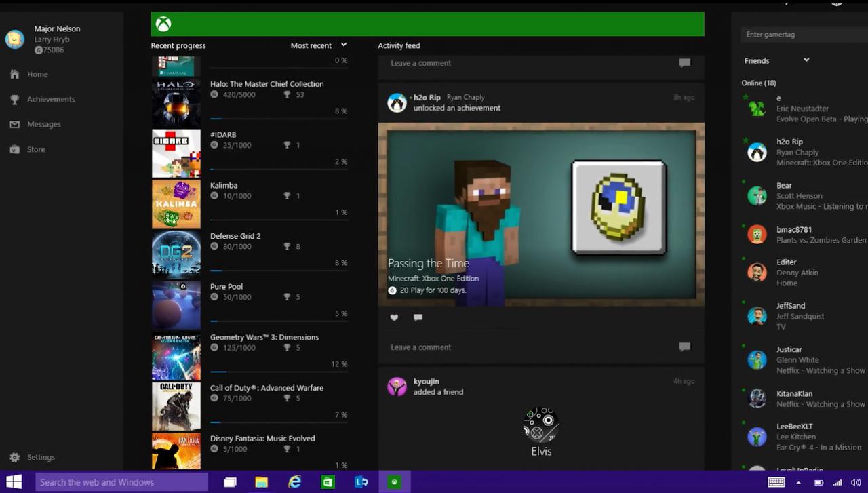Open the Store section
This screenshot has width=868, height=493.
pos(36,150)
